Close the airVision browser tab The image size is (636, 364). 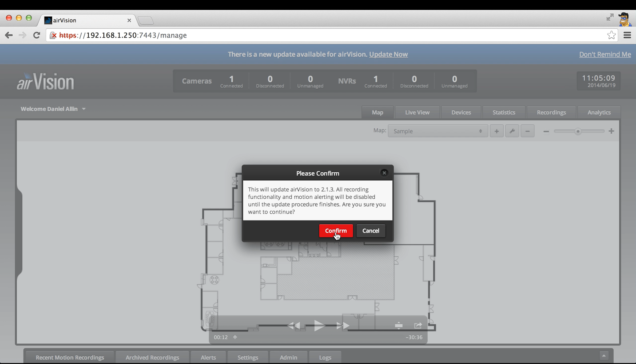pos(129,20)
